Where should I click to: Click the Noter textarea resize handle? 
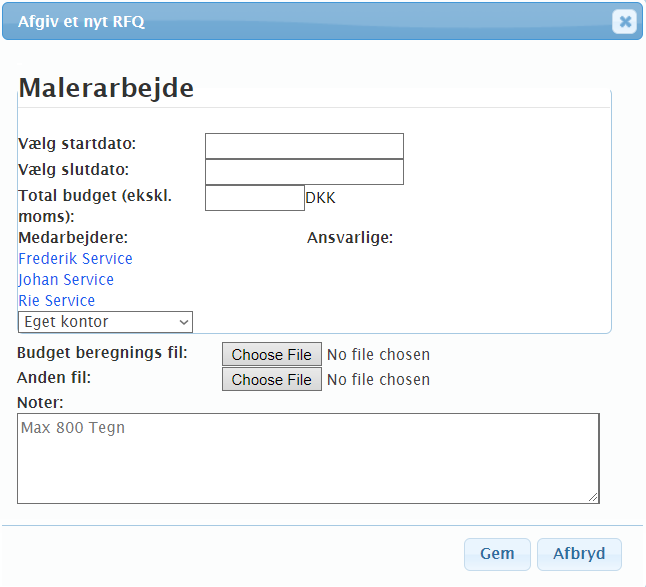593,497
